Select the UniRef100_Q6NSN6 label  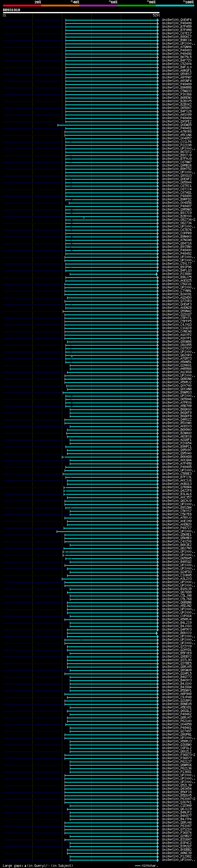click(176, 379)
